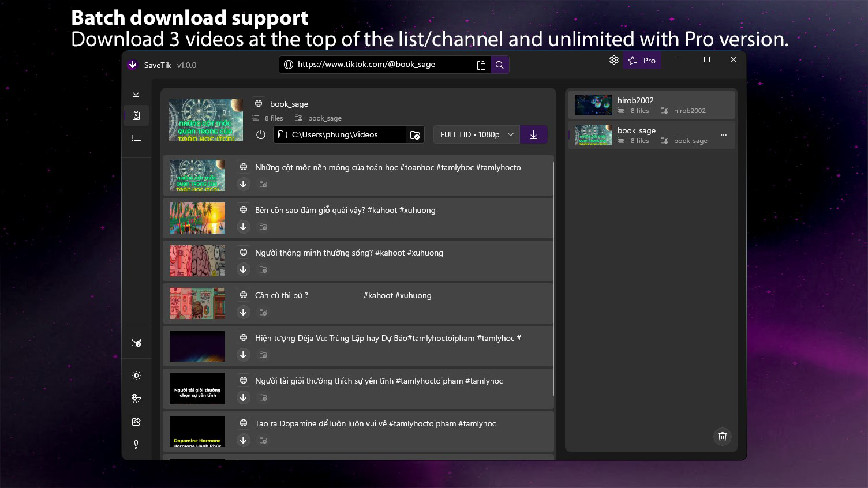Open the folder for "Những cột mốc nền móng" video
The image size is (868, 488).
tap(263, 184)
